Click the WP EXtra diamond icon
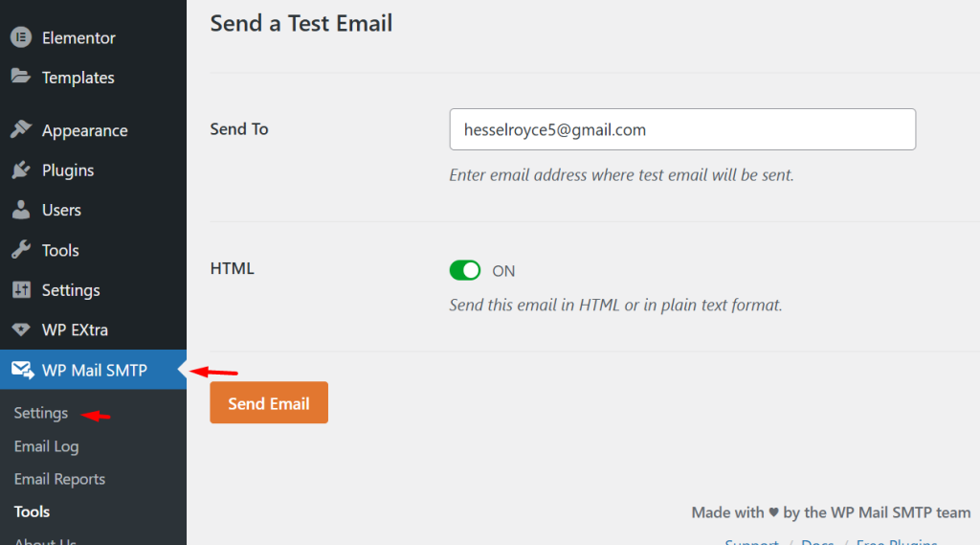980x545 pixels. point(21,329)
